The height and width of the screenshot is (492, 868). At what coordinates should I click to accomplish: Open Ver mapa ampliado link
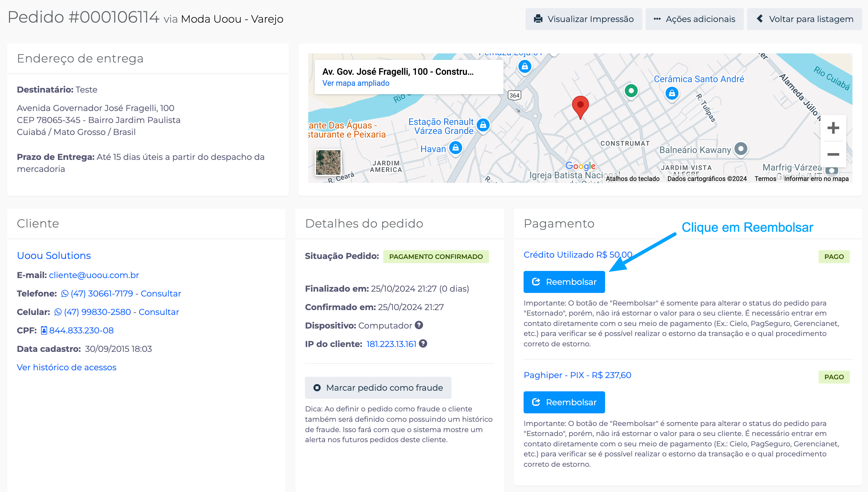(x=355, y=83)
